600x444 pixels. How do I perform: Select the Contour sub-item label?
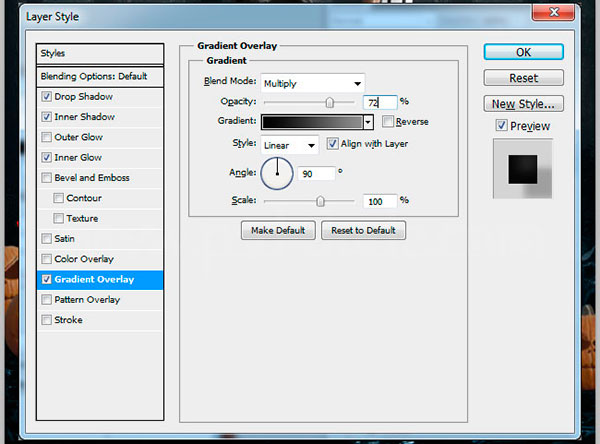(x=84, y=198)
